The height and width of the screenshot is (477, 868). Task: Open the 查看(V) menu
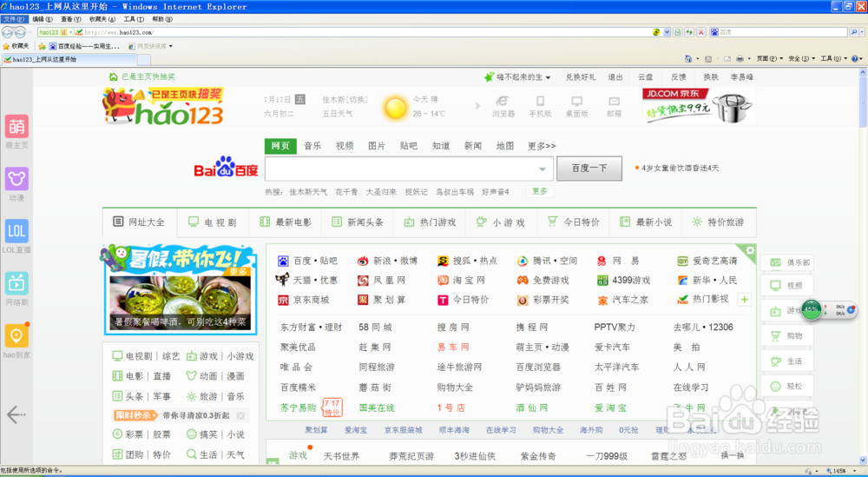(x=72, y=19)
